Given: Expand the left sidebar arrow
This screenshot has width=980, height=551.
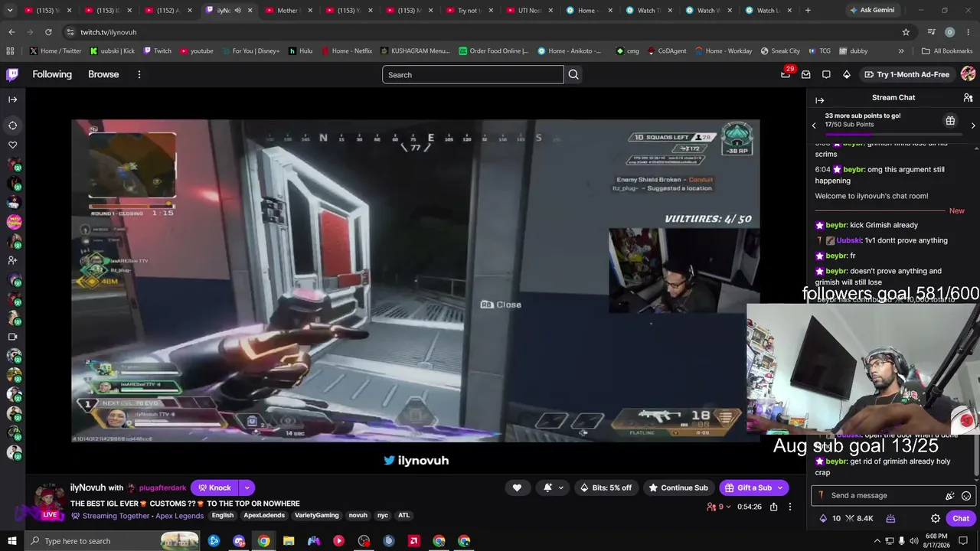Looking at the screenshot, I should tap(13, 99).
